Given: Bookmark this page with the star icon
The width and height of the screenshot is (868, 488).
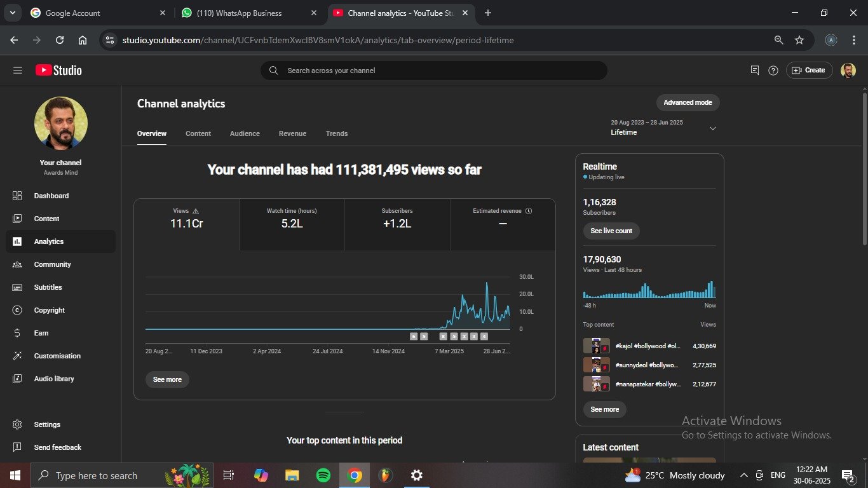Looking at the screenshot, I should [x=799, y=40].
